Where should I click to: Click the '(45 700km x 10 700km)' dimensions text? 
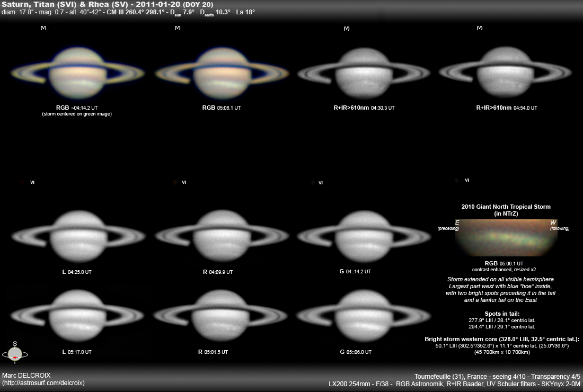coord(502,352)
